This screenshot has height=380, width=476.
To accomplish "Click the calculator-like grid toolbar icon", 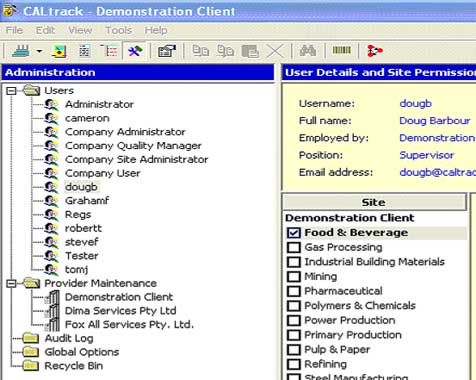I will (x=84, y=51).
